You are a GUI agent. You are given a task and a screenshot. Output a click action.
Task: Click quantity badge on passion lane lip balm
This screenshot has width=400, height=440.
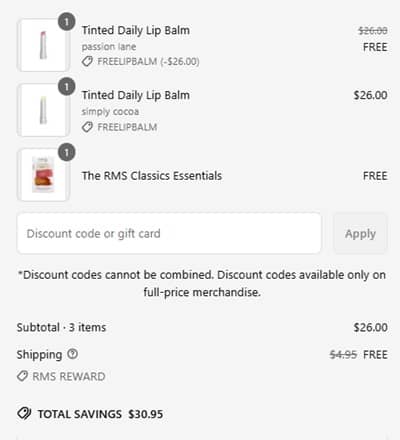[x=67, y=22]
